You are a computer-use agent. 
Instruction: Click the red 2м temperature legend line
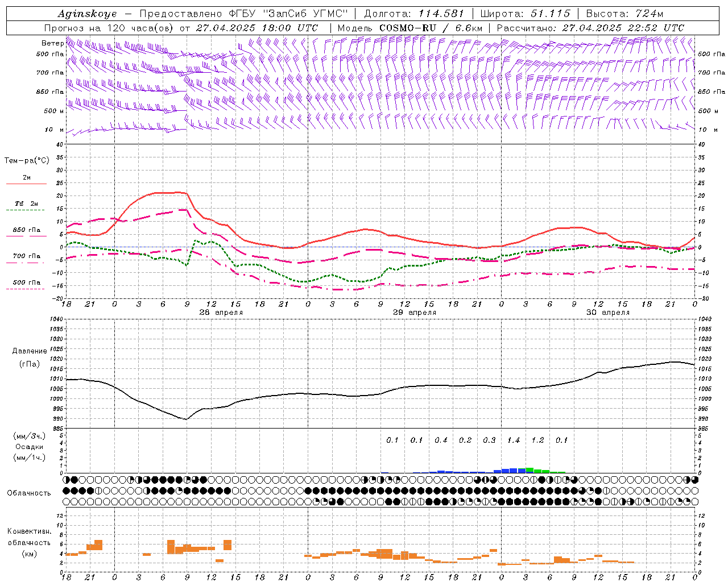click(x=26, y=184)
